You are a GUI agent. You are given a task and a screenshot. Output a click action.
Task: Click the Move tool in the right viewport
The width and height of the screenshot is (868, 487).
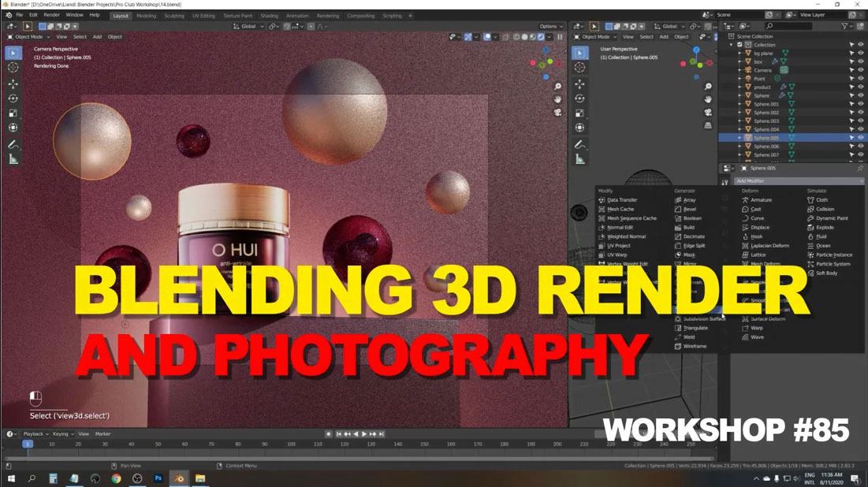pos(579,84)
